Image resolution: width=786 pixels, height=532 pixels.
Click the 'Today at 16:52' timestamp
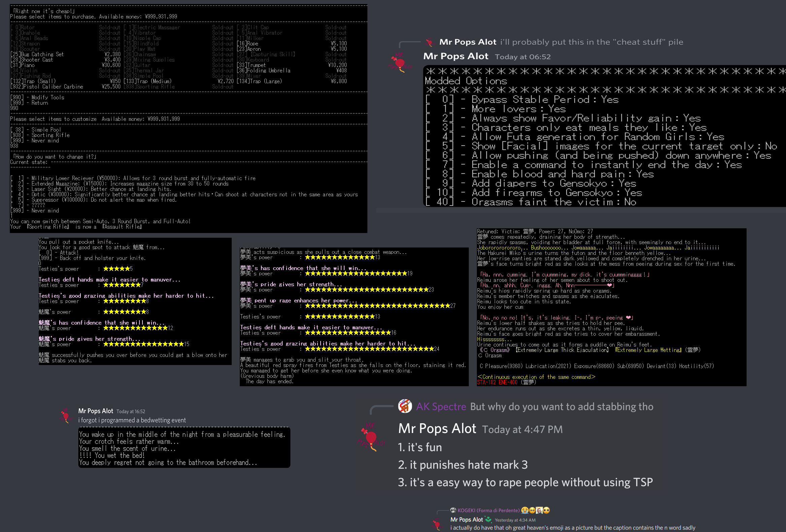[131, 411]
